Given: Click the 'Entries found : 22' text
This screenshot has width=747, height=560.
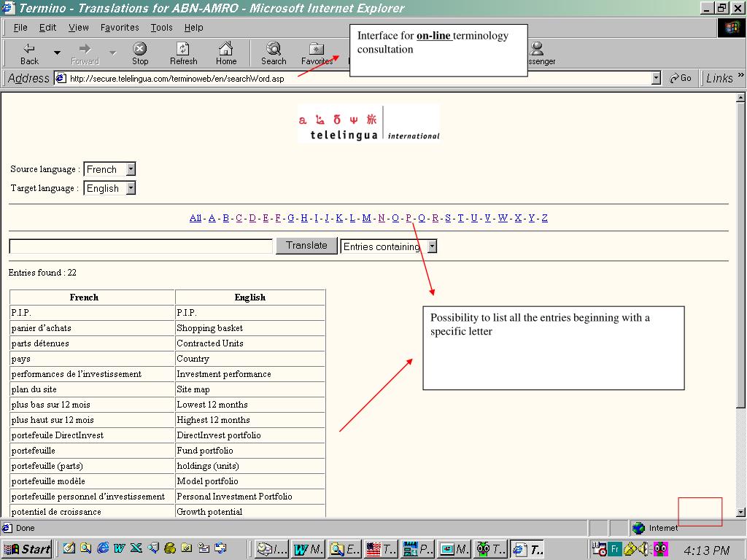Looking at the screenshot, I should tap(42, 273).
